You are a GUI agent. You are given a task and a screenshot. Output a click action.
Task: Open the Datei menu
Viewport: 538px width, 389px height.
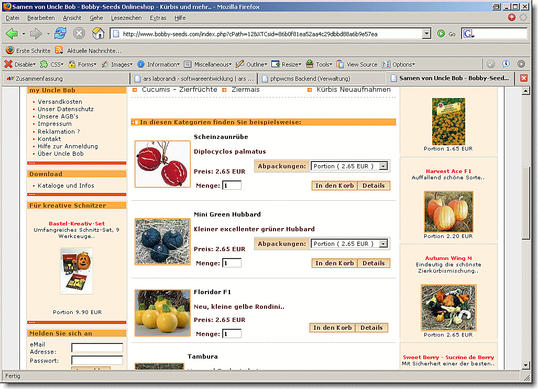click(12, 18)
